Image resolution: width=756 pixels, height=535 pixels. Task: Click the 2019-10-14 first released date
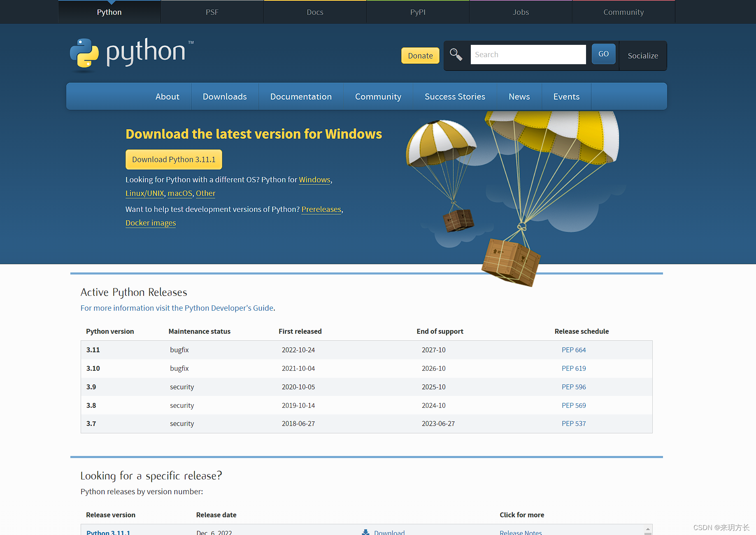click(298, 405)
